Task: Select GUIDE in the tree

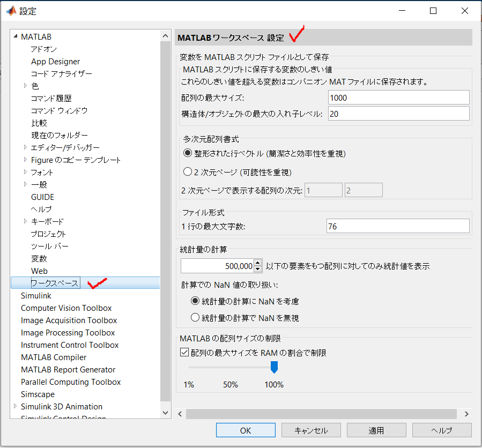Action: (42, 197)
